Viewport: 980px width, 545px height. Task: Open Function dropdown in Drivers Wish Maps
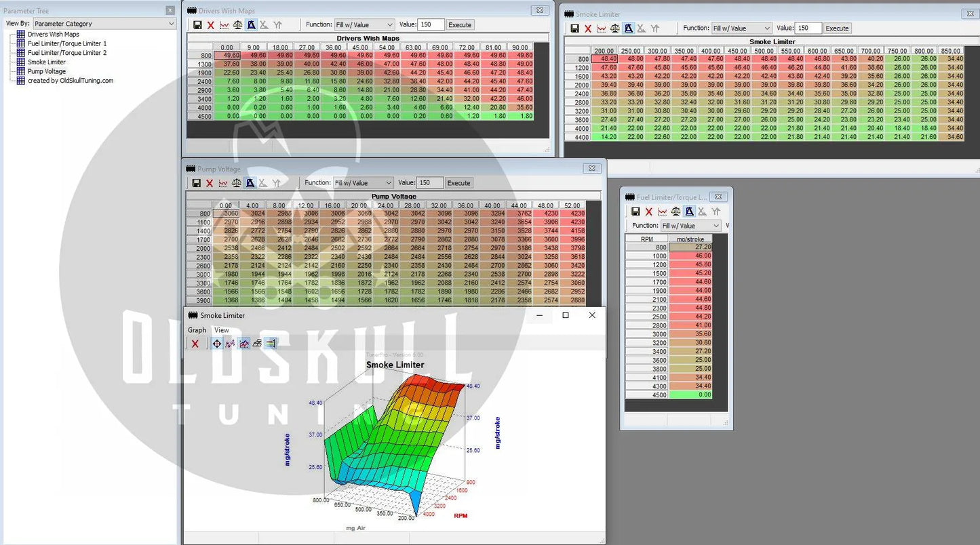coord(364,25)
